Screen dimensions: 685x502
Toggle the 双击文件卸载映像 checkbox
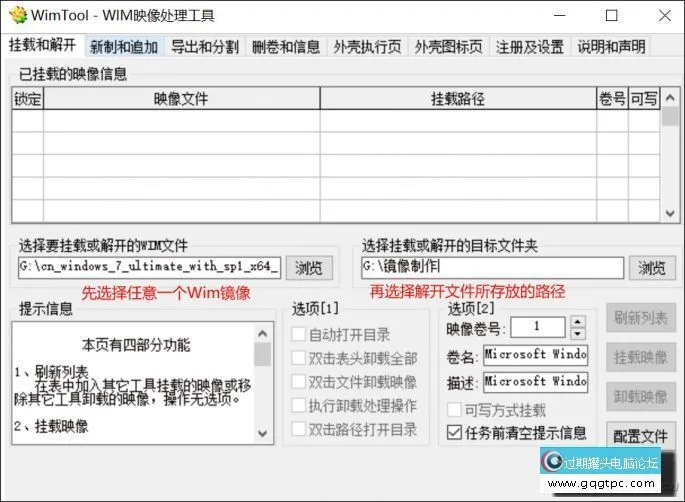[299, 382]
